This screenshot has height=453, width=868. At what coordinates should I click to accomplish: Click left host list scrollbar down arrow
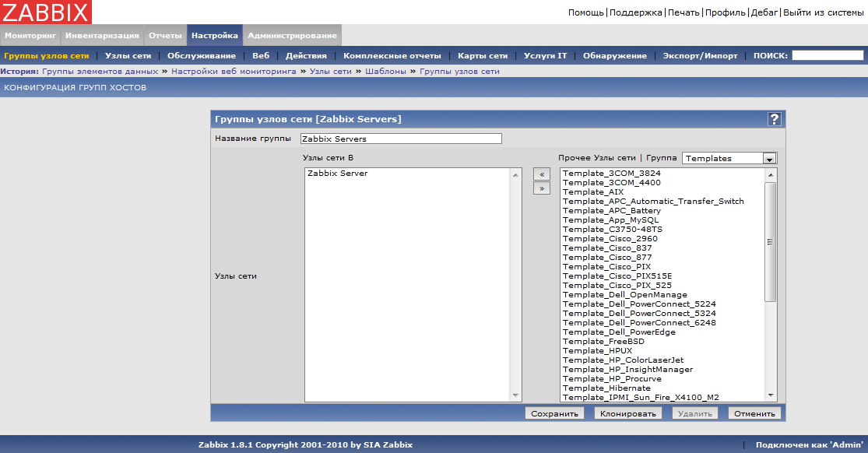tap(515, 395)
